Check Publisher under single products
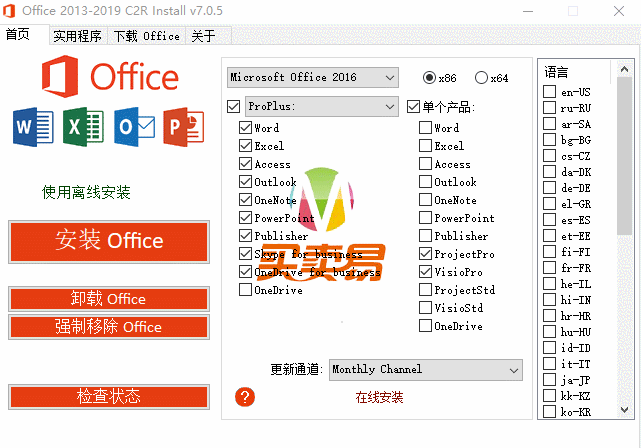This screenshot has height=448, width=641. click(426, 235)
